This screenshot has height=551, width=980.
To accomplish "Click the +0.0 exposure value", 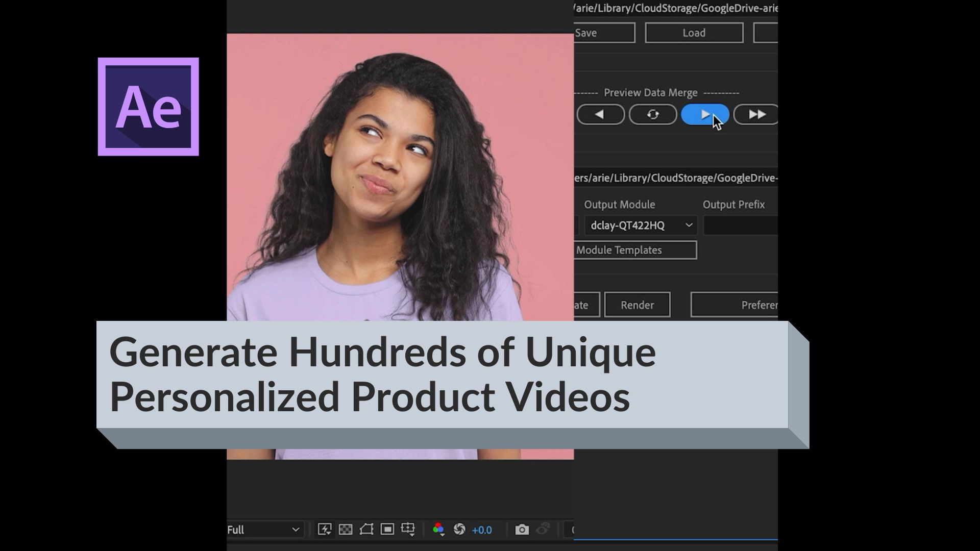I will [x=482, y=530].
